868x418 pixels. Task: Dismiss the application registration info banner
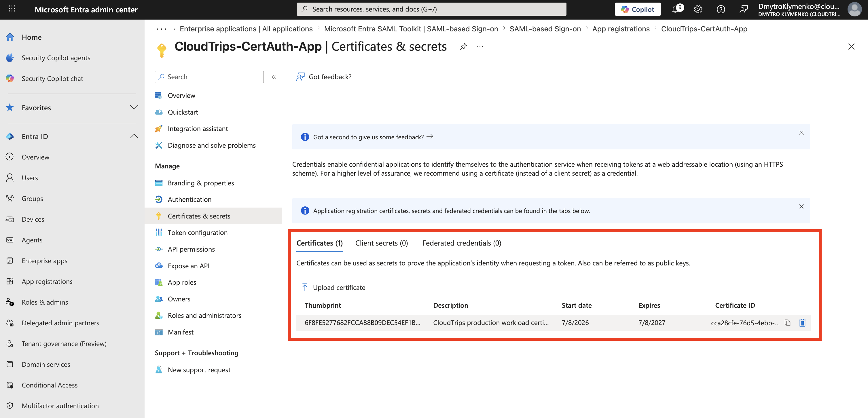(801, 206)
